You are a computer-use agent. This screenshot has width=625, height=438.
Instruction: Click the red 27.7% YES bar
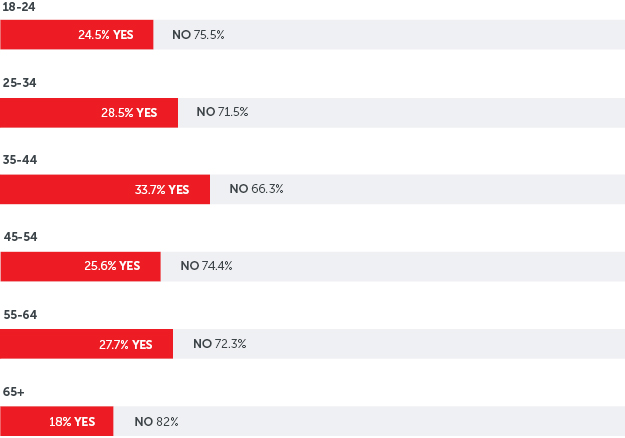(86, 344)
